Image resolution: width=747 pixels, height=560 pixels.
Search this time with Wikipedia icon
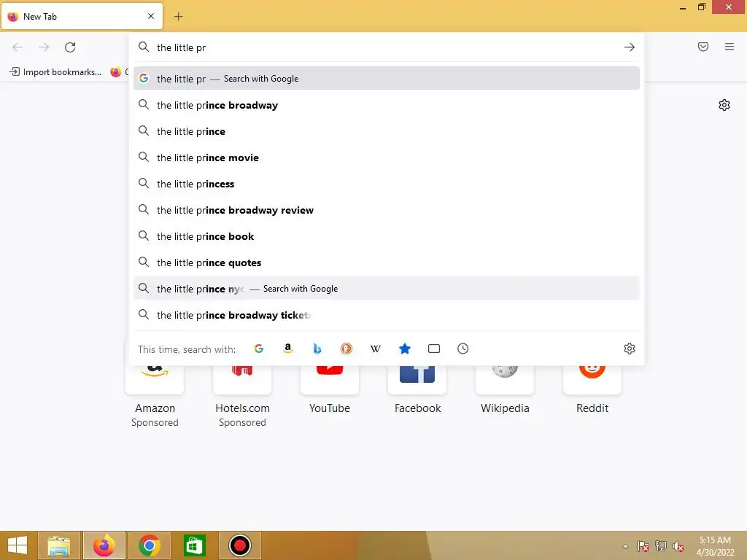click(376, 349)
